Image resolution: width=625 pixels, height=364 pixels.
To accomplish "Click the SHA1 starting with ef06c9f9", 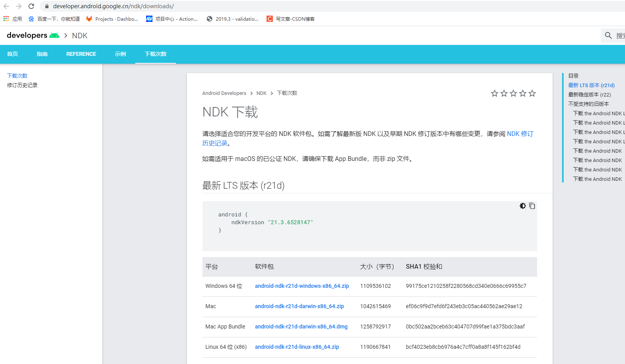I will (x=464, y=307).
